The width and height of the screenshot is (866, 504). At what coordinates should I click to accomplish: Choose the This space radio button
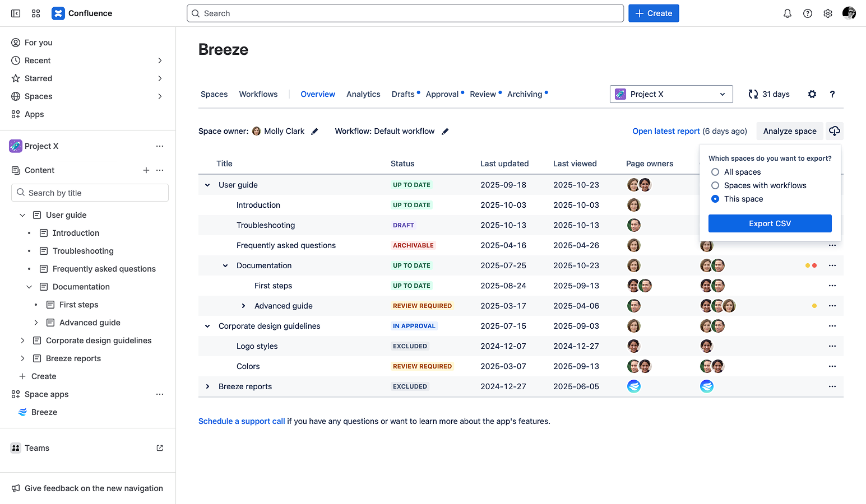coord(715,199)
